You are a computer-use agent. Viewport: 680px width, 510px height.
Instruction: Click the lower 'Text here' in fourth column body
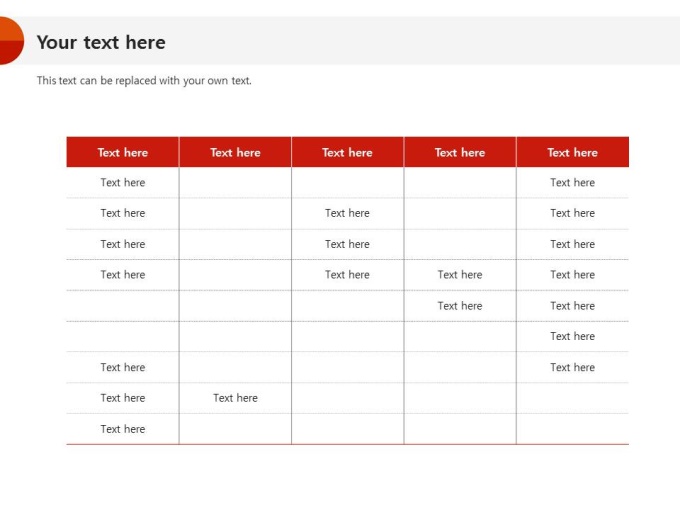coord(460,306)
